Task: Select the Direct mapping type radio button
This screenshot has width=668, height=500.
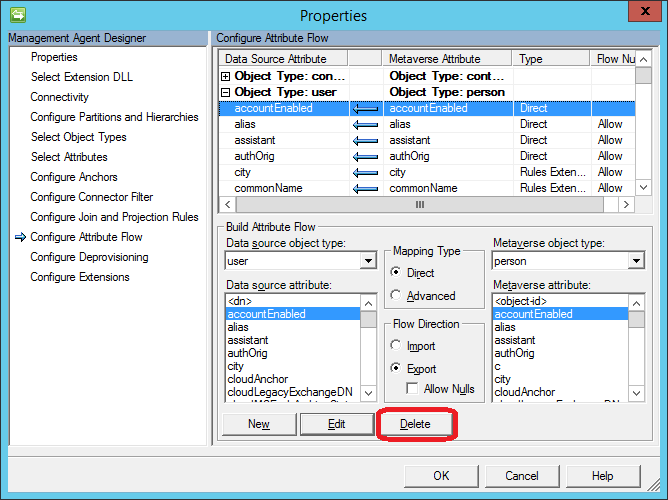Action: (399, 272)
